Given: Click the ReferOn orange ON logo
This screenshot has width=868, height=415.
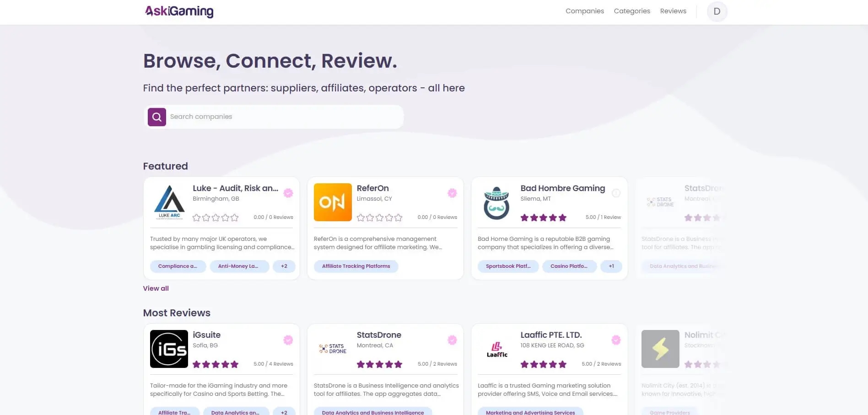Looking at the screenshot, I should coord(333,202).
